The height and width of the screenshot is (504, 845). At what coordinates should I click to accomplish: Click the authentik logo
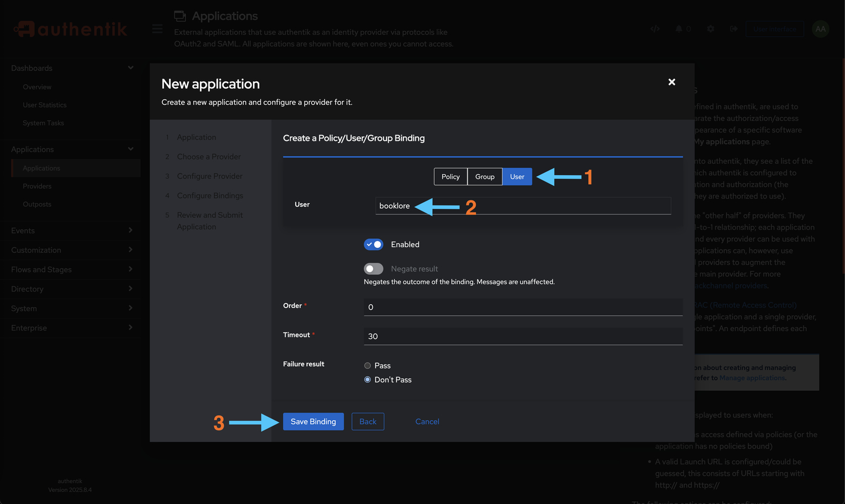click(69, 28)
